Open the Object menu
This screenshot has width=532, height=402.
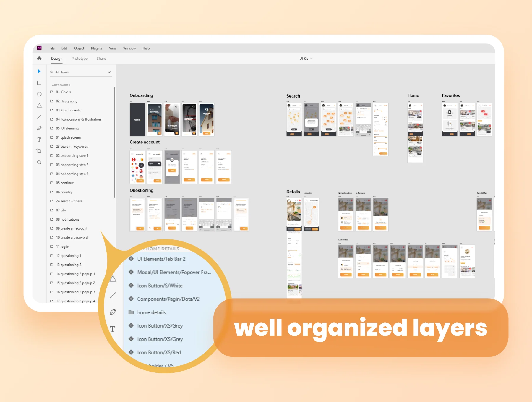[x=79, y=48]
